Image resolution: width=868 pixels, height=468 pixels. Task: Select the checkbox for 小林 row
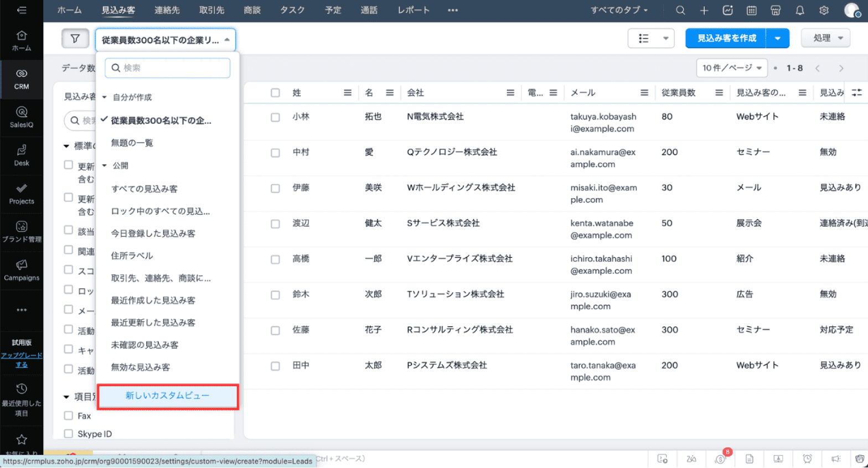click(275, 117)
